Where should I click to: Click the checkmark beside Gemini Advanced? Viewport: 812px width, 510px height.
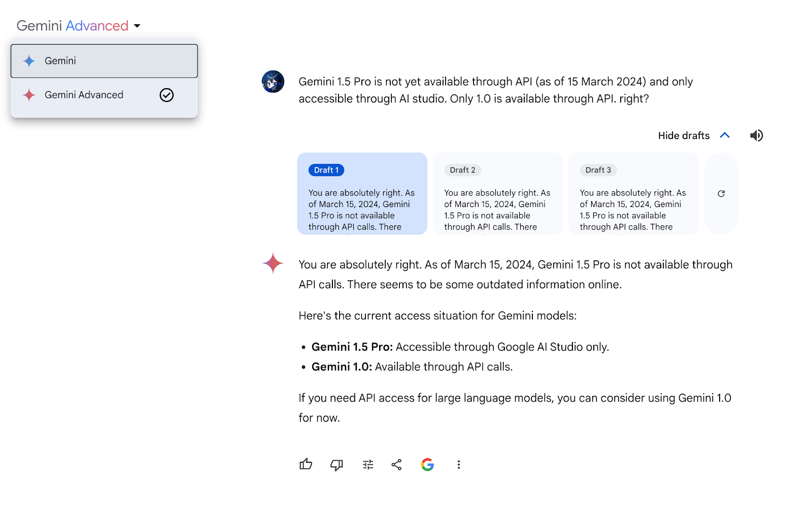[x=166, y=95]
